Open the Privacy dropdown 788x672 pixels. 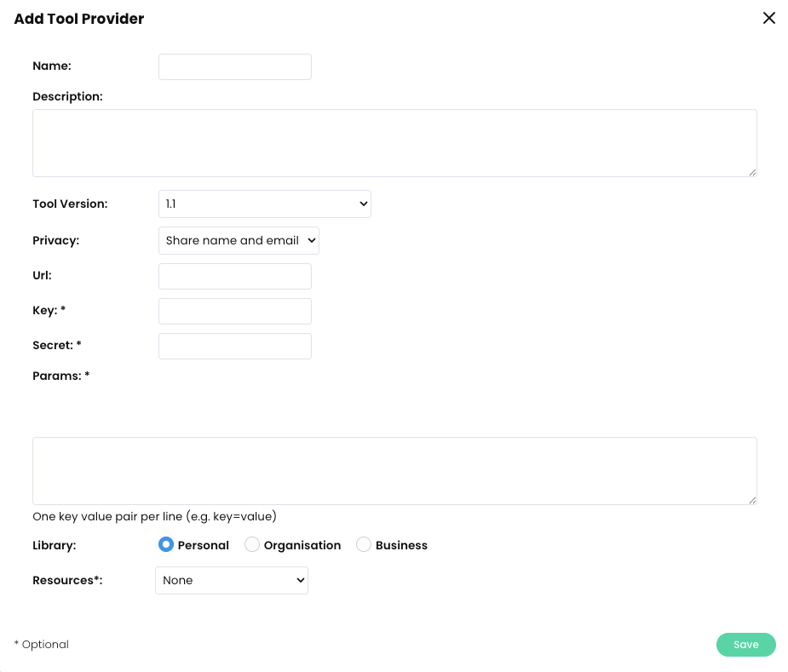pos(239,240)
